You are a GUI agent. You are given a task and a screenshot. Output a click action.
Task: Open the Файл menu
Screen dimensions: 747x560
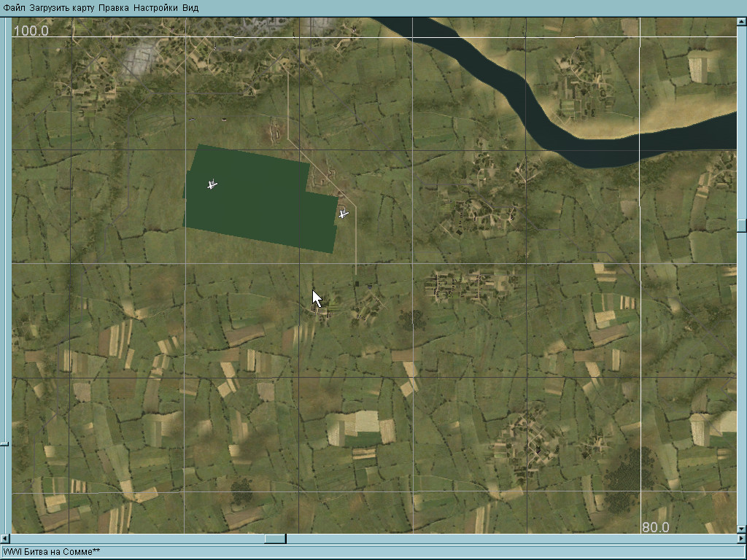(x=15, y=7)
